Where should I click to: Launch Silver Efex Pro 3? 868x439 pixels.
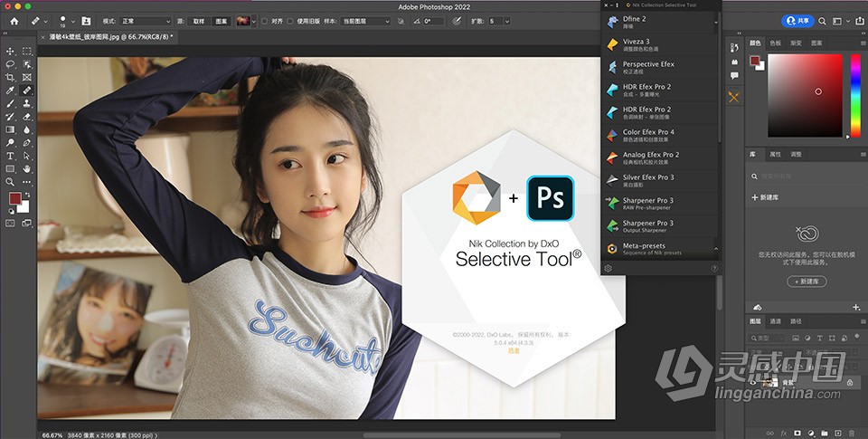tap(659, 181)
